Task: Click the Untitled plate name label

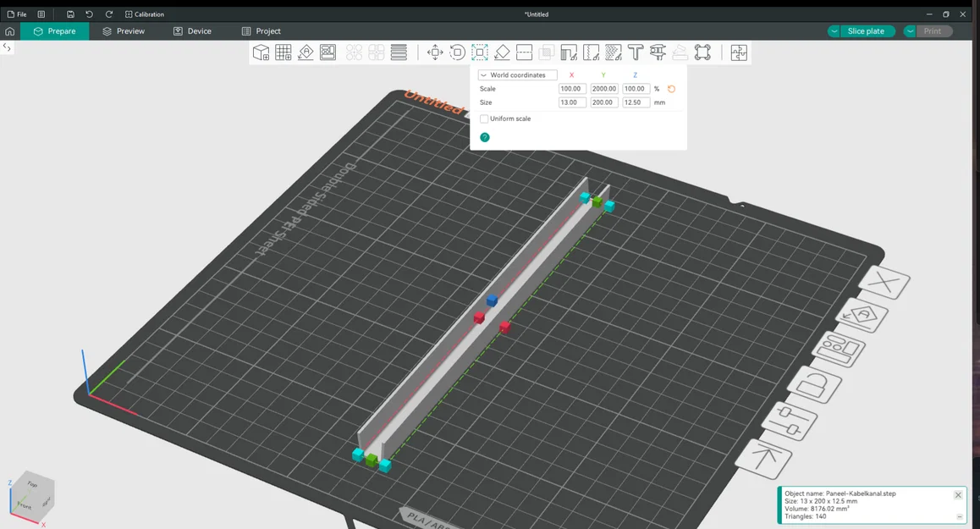Action: tap(434, 103)
